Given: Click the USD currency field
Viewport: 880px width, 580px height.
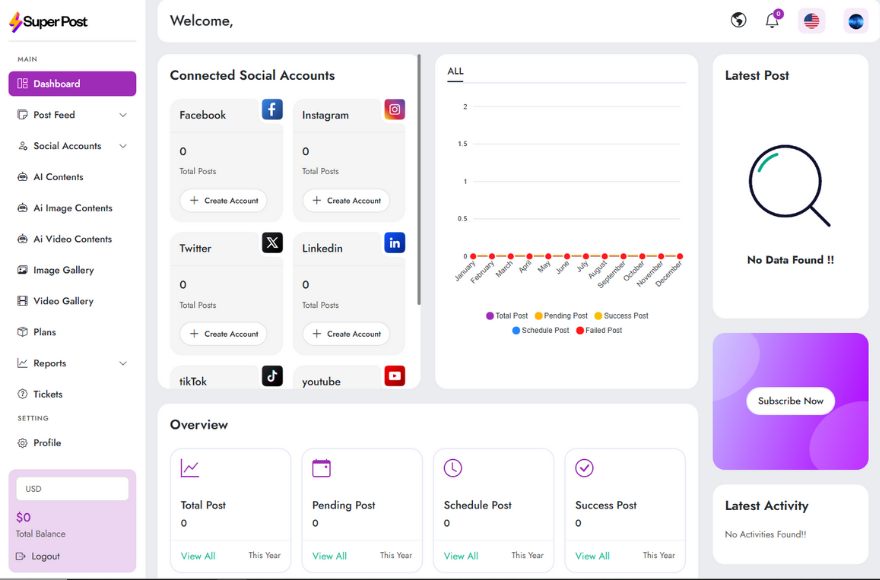Looking at the screenshot, I should click(x=72, y=489).
